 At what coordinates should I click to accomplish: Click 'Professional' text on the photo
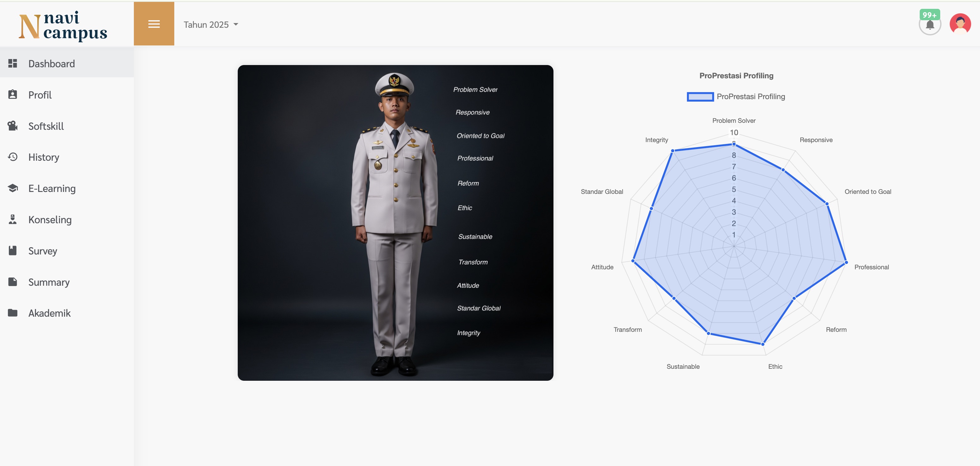click(x=475, y=158)
